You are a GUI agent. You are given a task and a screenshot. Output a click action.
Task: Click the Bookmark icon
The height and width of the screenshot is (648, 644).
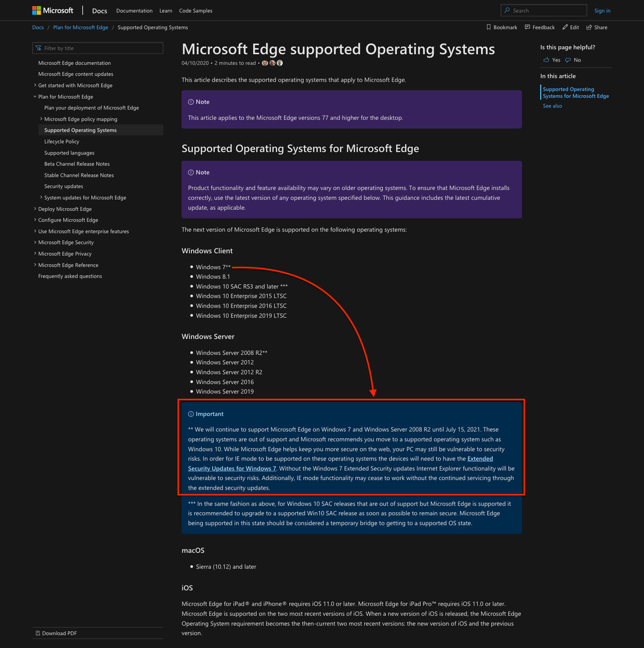coord(488,27)
